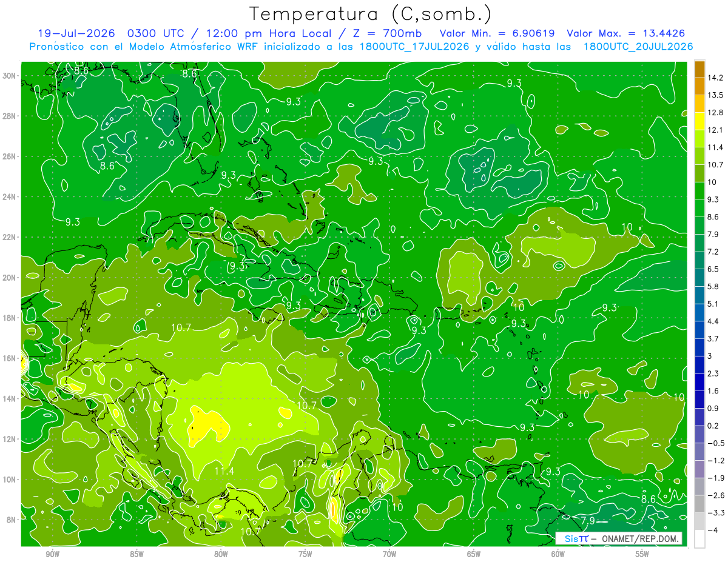Pick the purple swatch between -1.9 and -1.2
This screenshot has width=728, height=562.
tap(699, 469)
